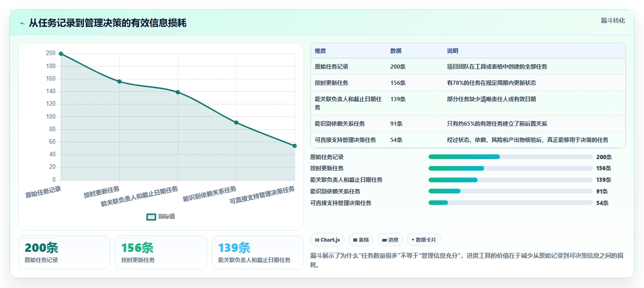The image size is (644, 288).
Task: Click description 部分任务缺少清晰责任人或有效日期
Action: pos(492,99)
